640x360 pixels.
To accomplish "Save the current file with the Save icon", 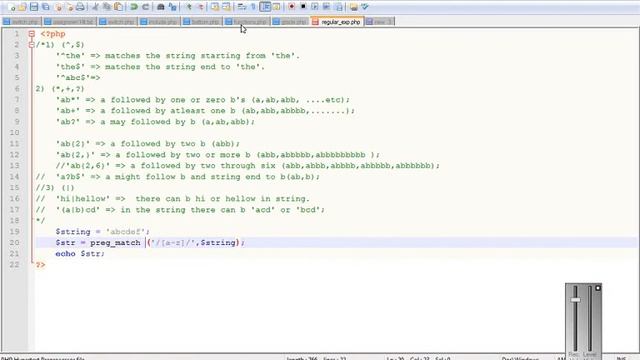I will (x=34, y=7).
